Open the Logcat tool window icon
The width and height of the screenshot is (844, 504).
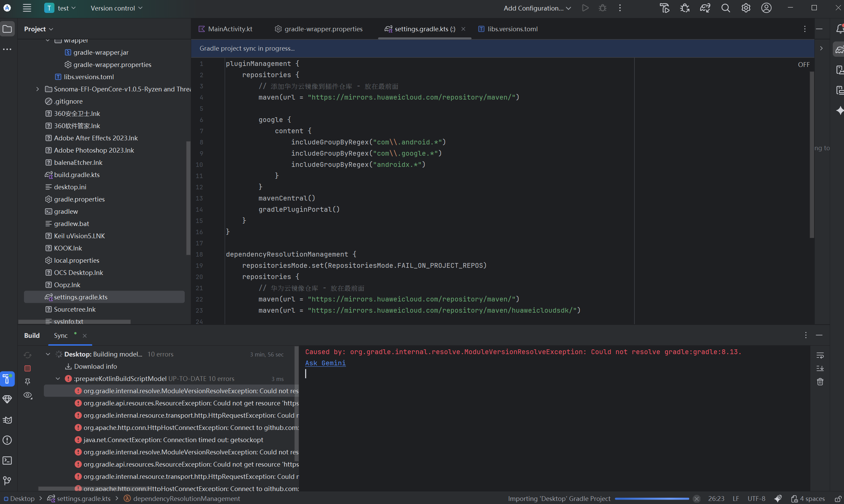pos(7,420)
